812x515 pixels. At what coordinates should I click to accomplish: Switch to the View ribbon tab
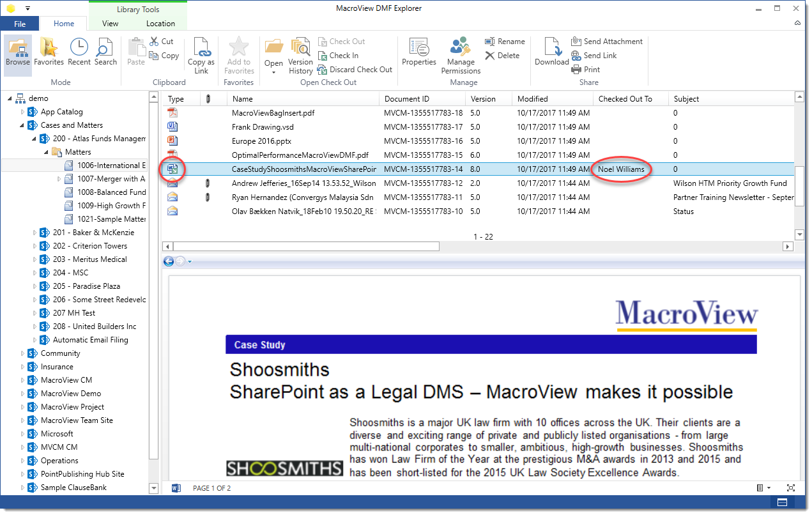pos(111,24)
